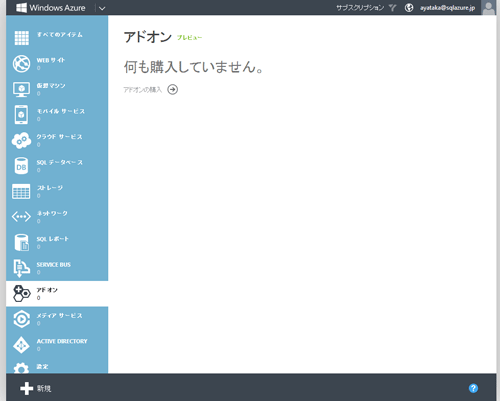Open the サブスクリプション filter
The height and width of the screenshot is (401, 500).
click(360, 8)
